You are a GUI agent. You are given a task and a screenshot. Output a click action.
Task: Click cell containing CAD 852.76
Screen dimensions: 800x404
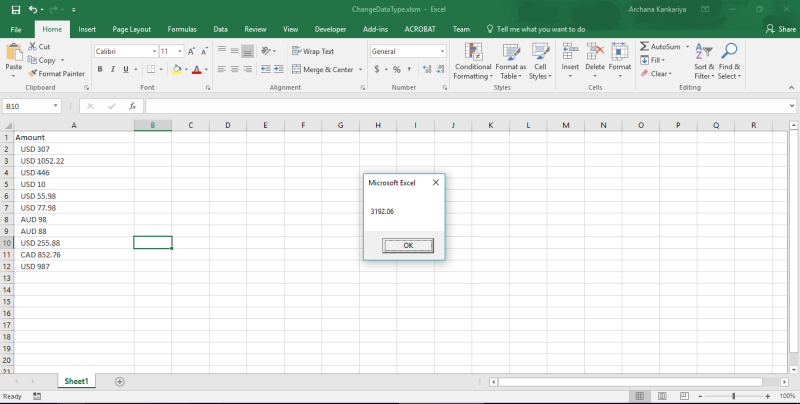point(74,255)
